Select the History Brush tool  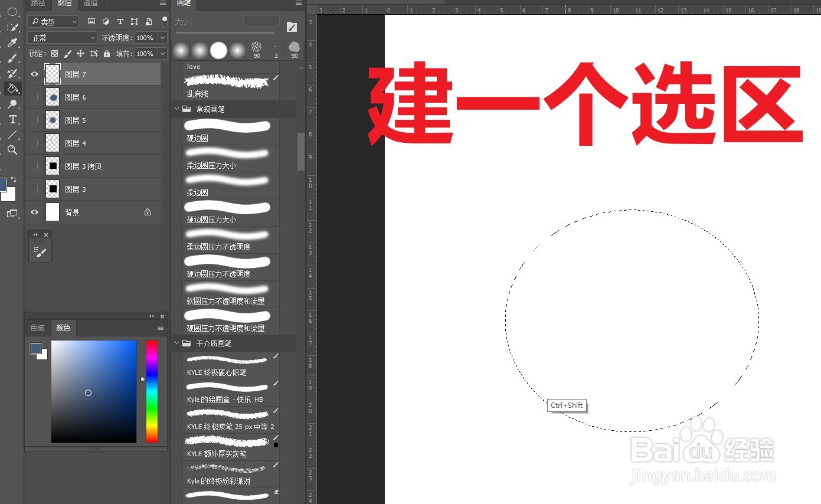(12, 73)
